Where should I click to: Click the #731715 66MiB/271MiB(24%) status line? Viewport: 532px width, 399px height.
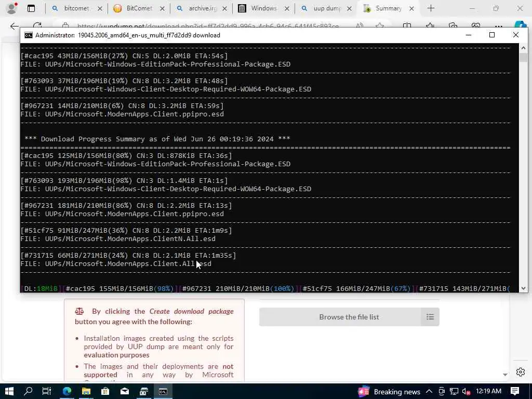(128, 256)
